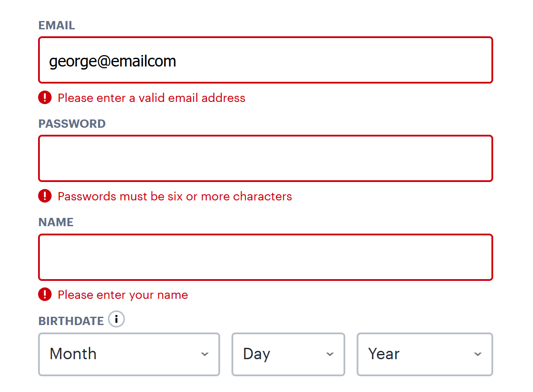Click the chevron arrow in the Year dropdown

coord(478,354)
